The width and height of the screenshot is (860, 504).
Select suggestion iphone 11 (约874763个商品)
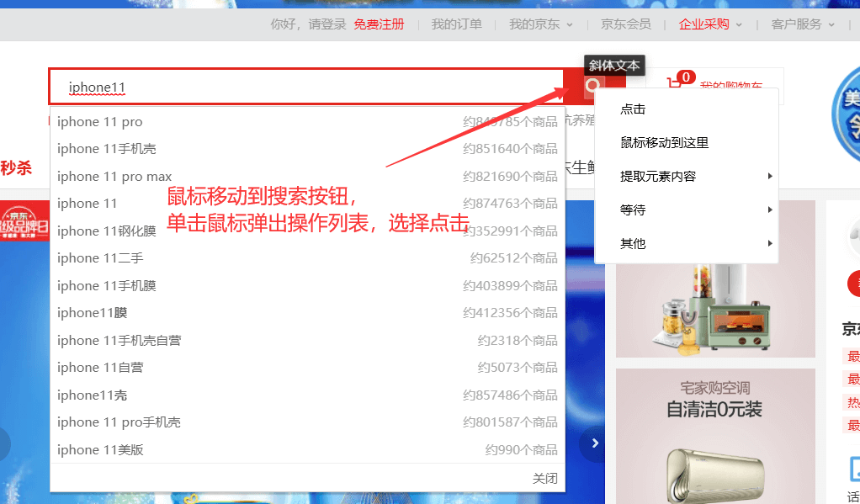(x=307, y=204)
